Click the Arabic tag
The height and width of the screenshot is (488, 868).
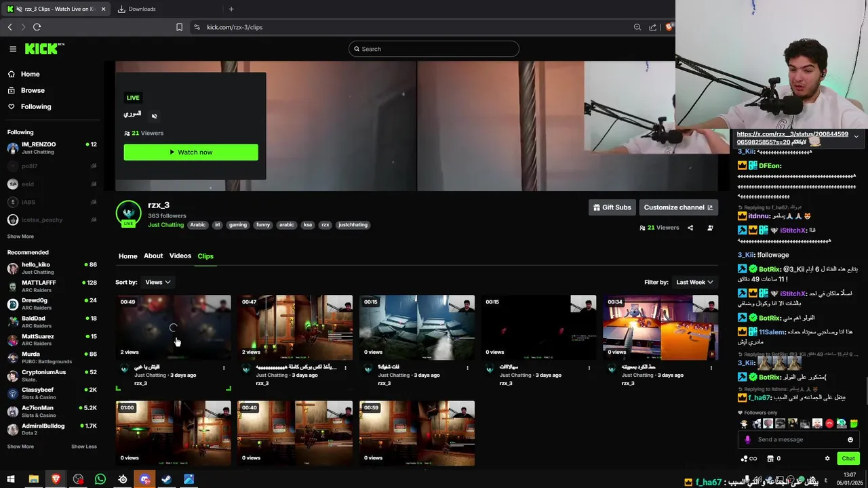pos(197,225)
